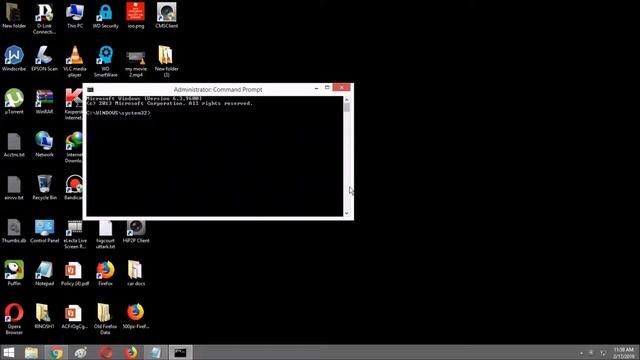Launch HiP2P Client shortcut
640x360 pixels.
point(136,232)
